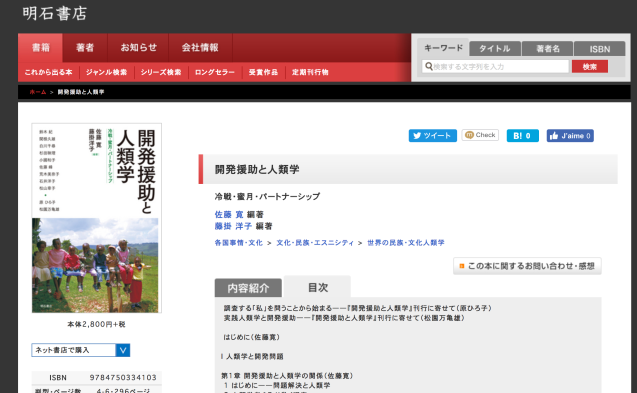
Task: Open author 藤掛 洋子 link
Action: [233, 226]
